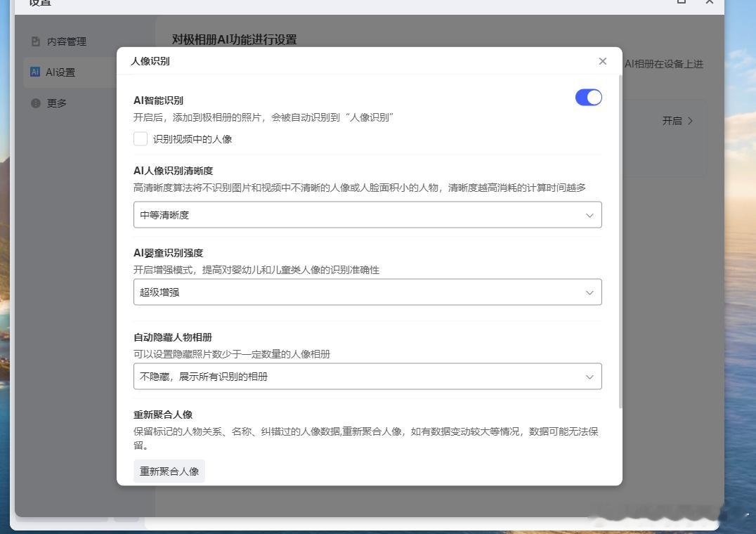Select 更多 in settings sidebar
Viewport: 756px width, 534px height.
[56, 103]
